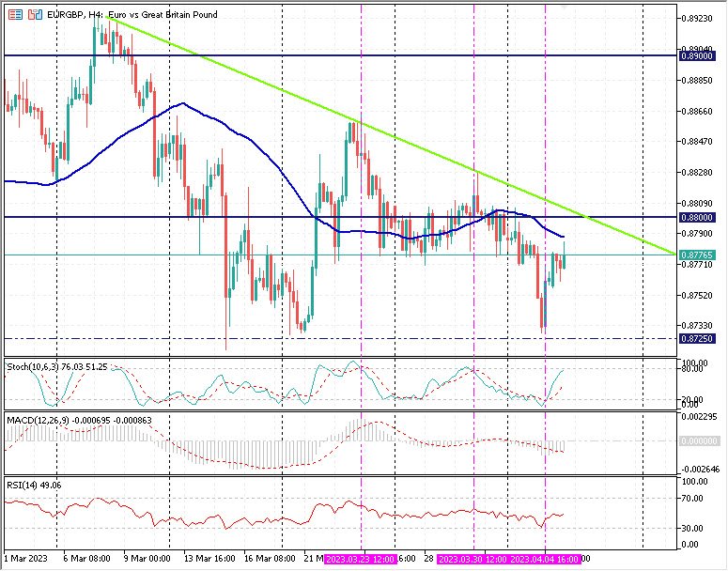This screenshot has height=571, width=728.
Task: Click the 2023.03.30 12:00 time marker
Action: click(473, 558)
